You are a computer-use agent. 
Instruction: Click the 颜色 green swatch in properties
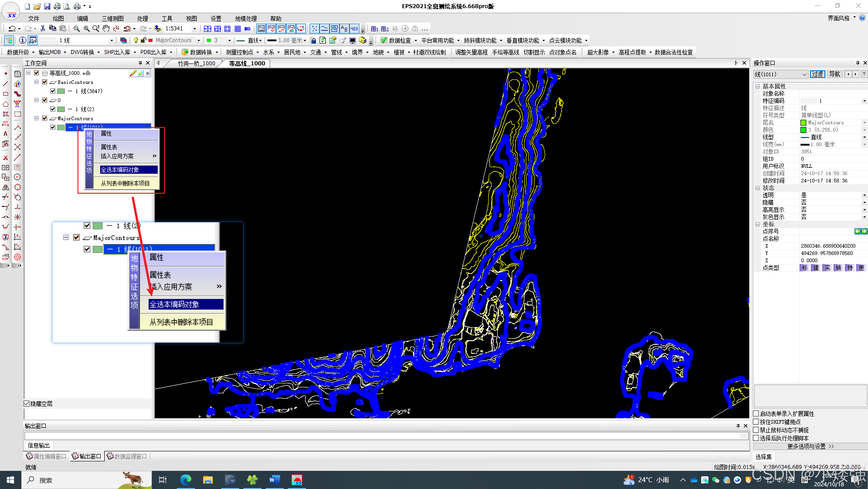click(804, 130)
